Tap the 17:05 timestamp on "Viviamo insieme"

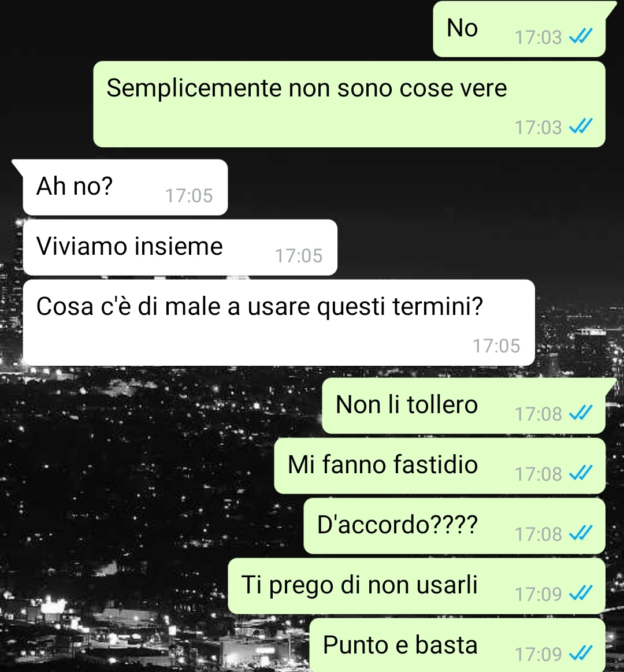(299, 256)
